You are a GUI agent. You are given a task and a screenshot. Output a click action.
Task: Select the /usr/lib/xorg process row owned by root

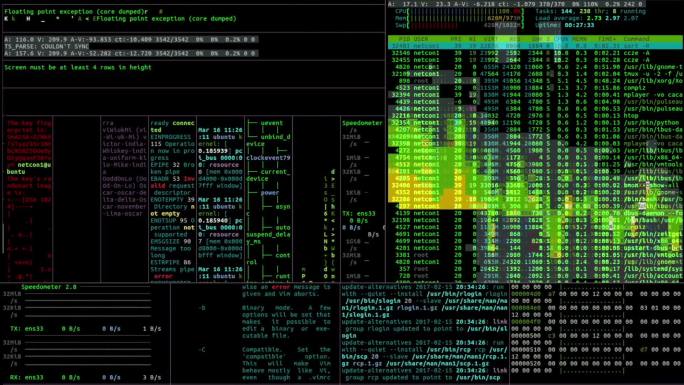pos(535,81)
